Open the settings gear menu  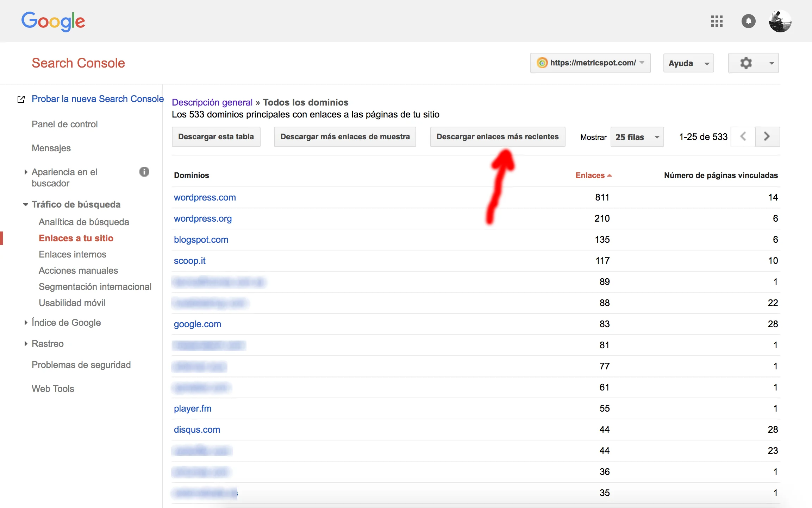click(753, 63)
